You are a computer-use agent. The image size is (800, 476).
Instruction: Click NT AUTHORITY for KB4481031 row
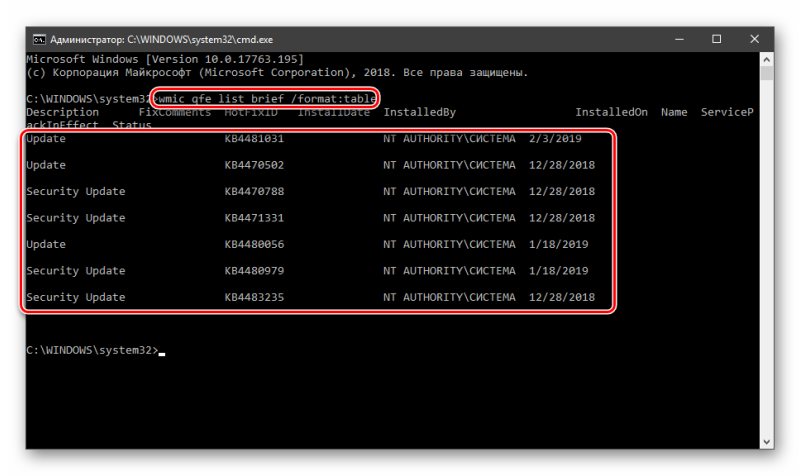click(449, 139)
